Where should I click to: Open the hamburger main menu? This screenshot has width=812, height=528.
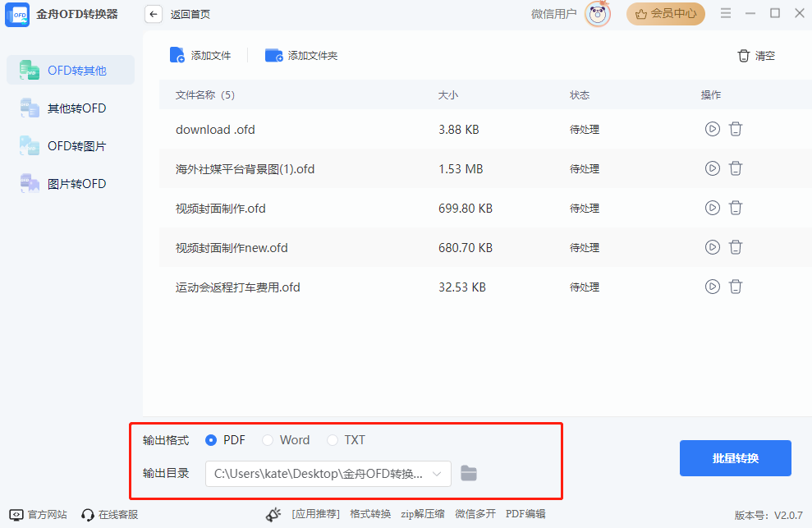(x=726, y=13)
